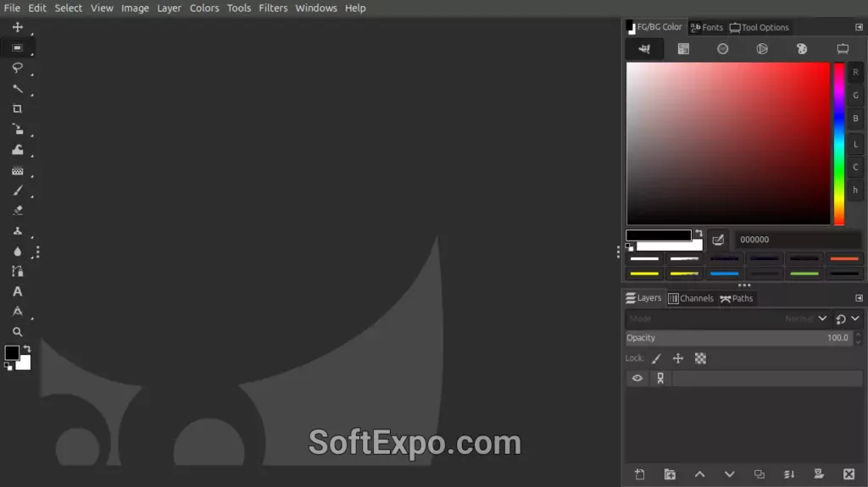Select the Eraser tool
The image size is (868, 487).
coord(17,210)
